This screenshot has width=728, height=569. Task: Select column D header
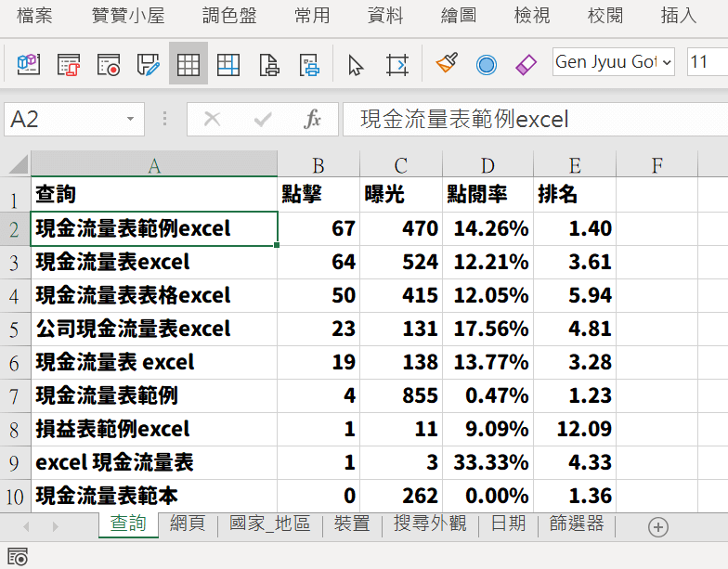tap(487, 165)
